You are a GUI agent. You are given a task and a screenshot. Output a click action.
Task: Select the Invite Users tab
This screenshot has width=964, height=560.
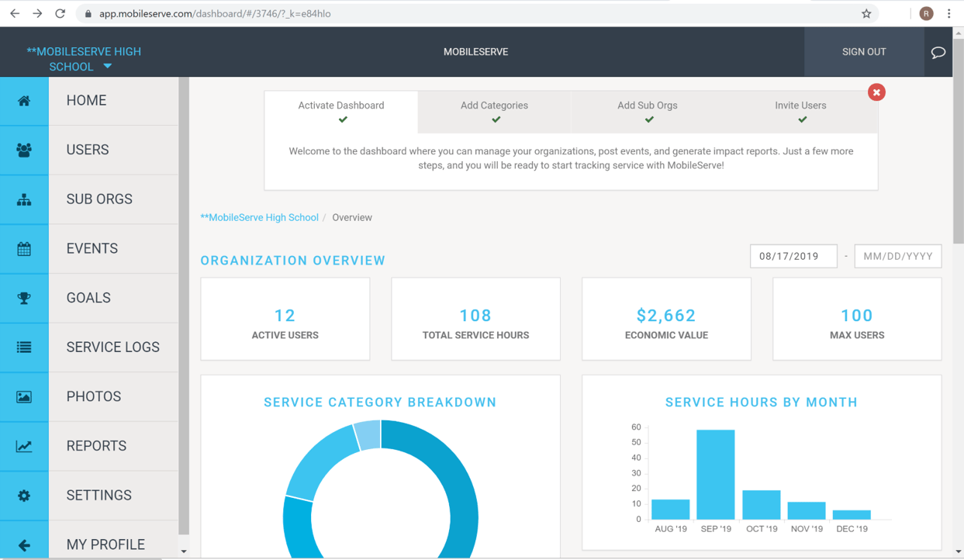(800, 112)
